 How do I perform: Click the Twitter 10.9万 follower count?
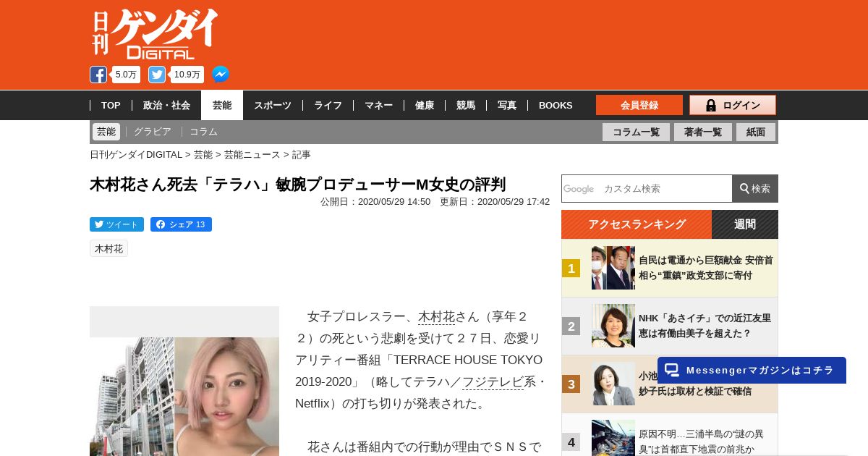[187, 75]
